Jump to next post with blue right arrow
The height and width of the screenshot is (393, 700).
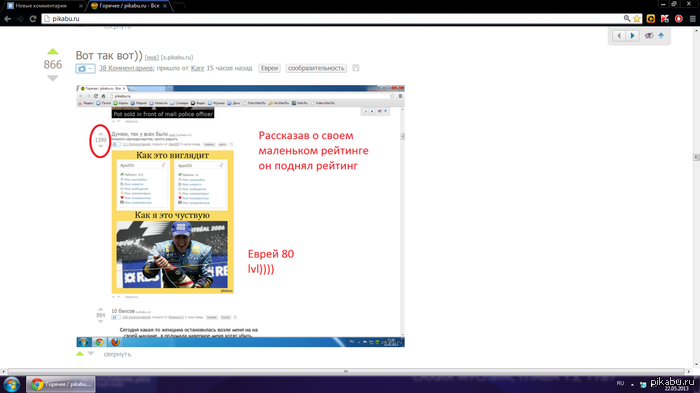(632, 36)
